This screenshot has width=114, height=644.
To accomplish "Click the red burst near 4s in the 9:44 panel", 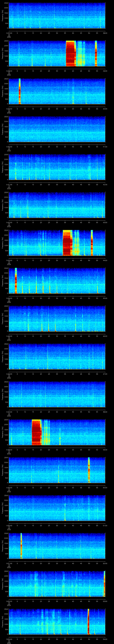I will (x=16, y=281).
